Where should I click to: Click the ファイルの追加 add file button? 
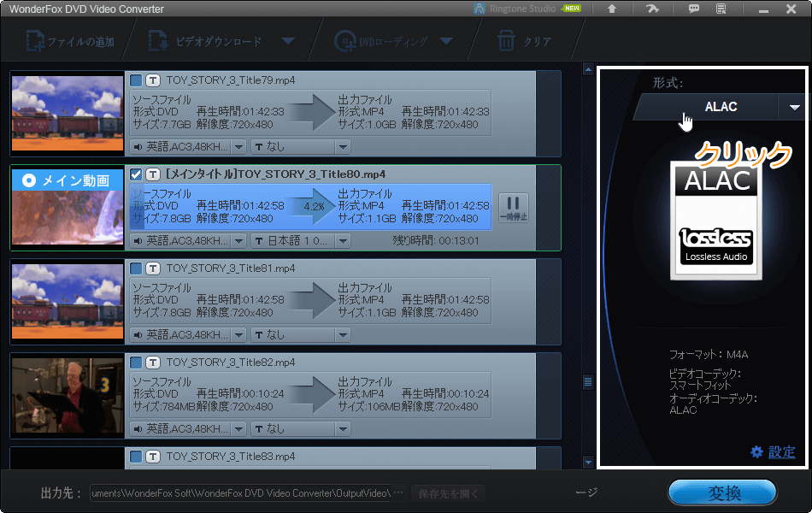tap(70, 41)
